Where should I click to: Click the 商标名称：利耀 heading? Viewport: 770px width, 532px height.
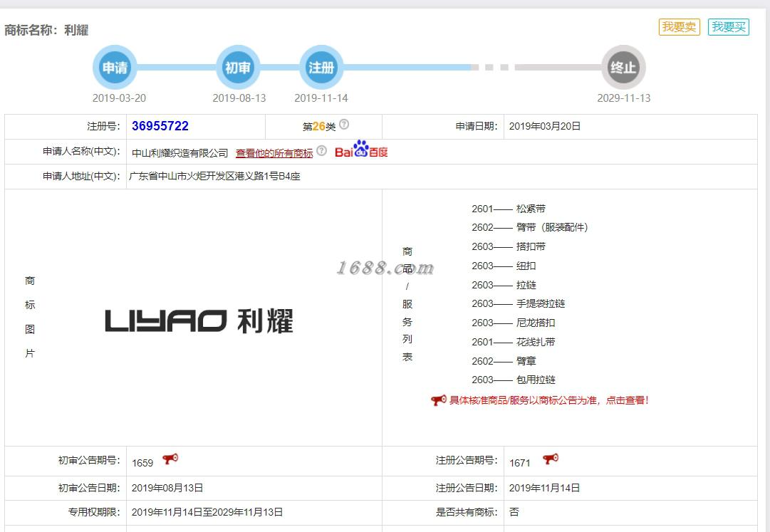(x=46, y=30)
